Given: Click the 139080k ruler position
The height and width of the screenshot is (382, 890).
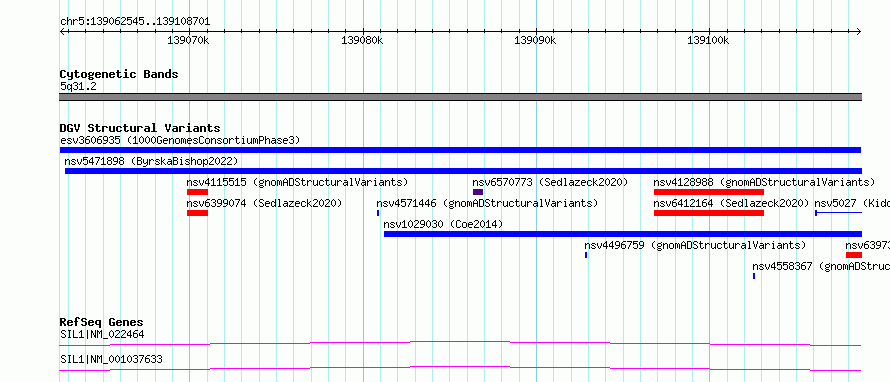Looking at the screenshot, I should (362, 40).
